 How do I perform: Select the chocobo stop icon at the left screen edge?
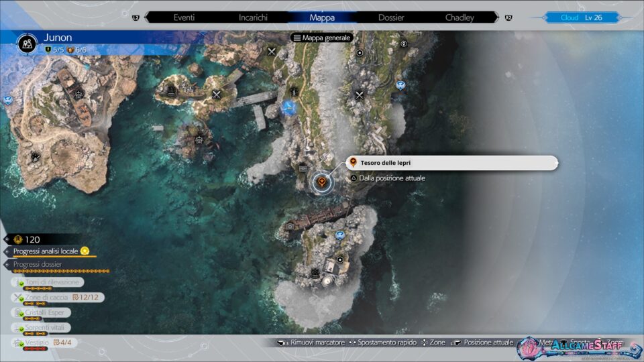(x=7, y=100)
